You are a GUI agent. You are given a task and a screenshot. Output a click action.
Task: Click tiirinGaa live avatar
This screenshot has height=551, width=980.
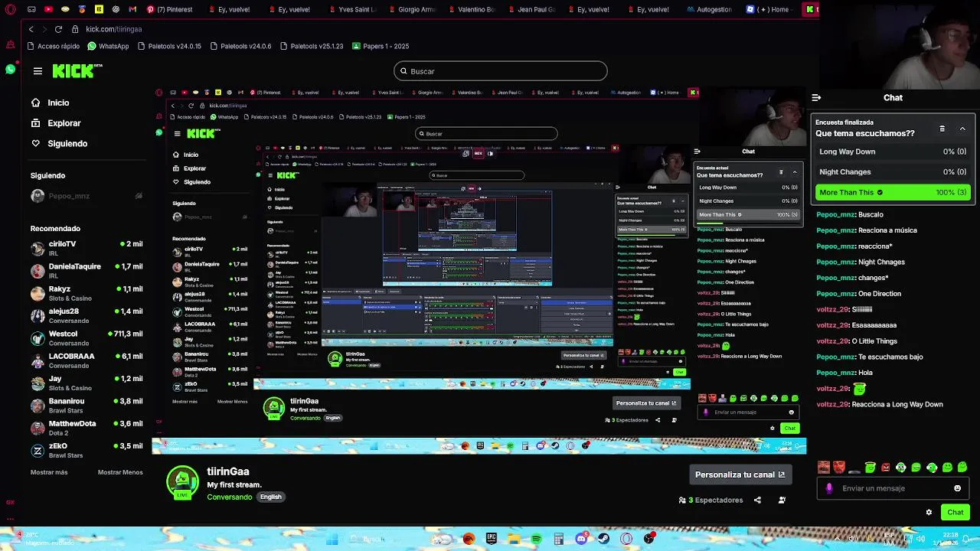[182, 484]
